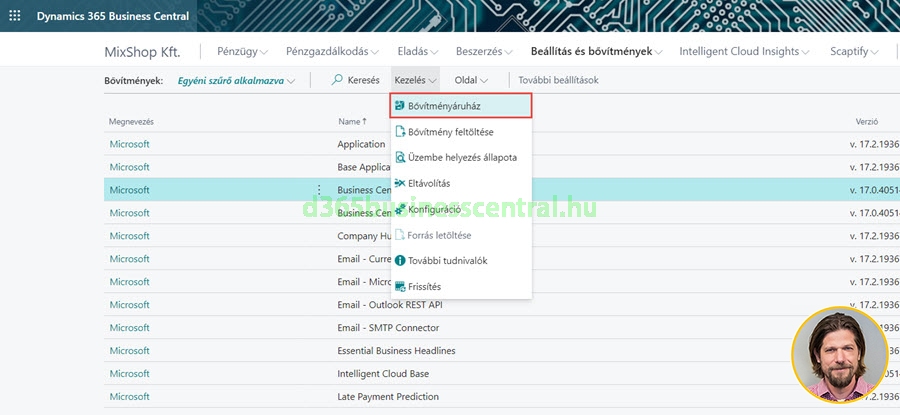Open Microsoft link in SMTP Connector row

coord(129,328)
